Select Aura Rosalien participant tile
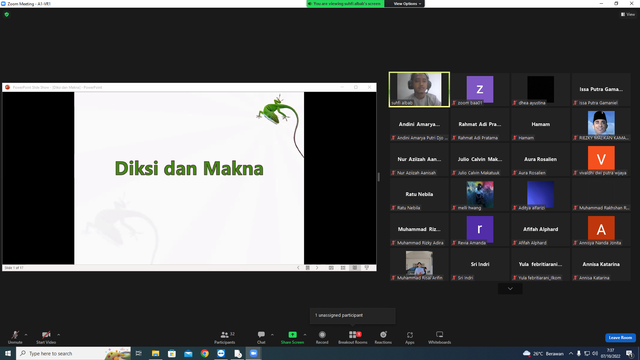The image size is (640, 360). (x=540, y=160)
